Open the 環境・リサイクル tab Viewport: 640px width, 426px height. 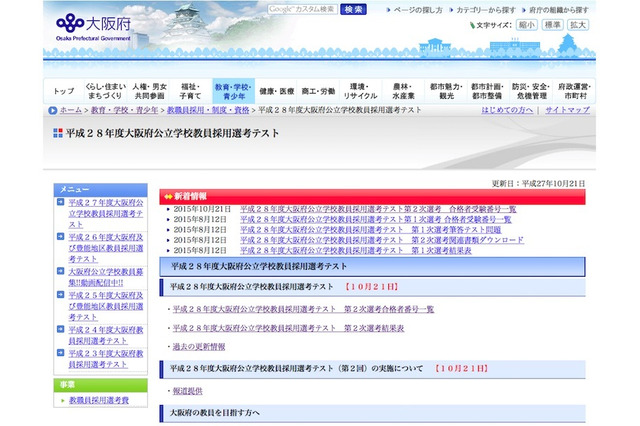tap(360, 91)
